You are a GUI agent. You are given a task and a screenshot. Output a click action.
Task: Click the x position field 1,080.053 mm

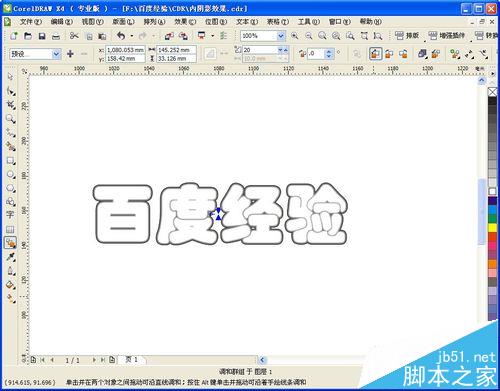(125, 50)
